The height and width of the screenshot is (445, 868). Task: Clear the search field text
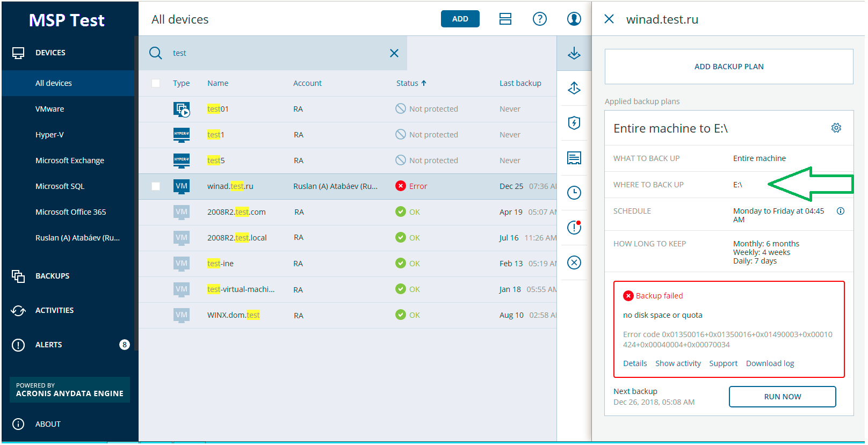tap(394, 53)
